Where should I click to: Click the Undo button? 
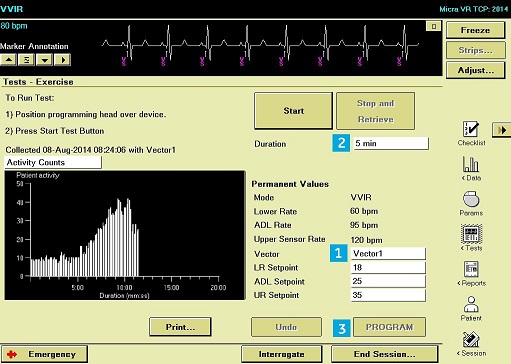(x=286, y=327)
